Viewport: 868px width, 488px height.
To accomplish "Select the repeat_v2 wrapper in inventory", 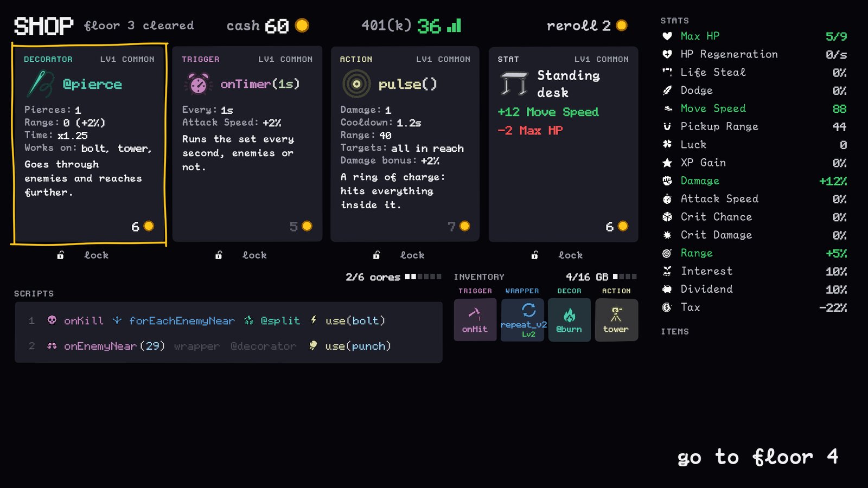I will (522, 320).
